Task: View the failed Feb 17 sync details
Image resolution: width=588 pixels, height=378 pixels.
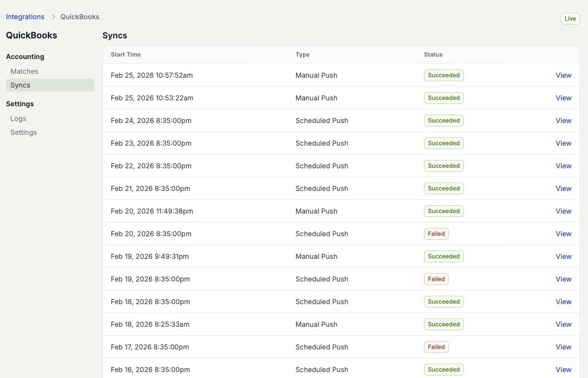Action: [x=563, y=347]
